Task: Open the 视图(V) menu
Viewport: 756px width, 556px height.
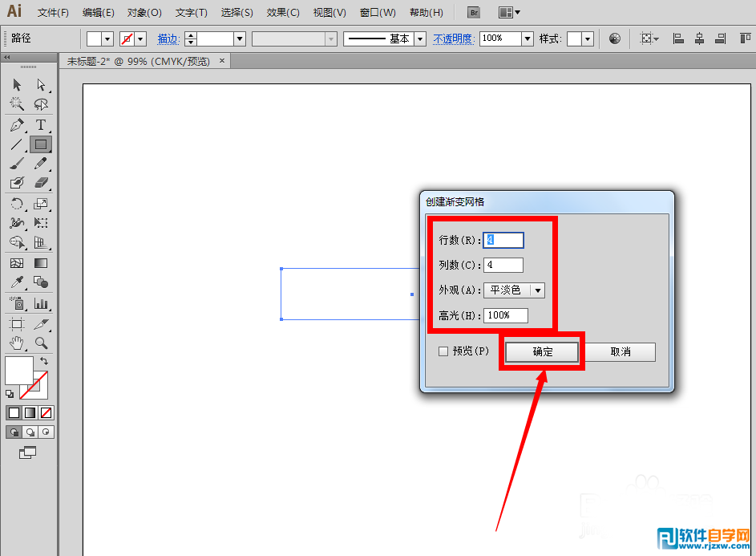Action: coord(329,13)
